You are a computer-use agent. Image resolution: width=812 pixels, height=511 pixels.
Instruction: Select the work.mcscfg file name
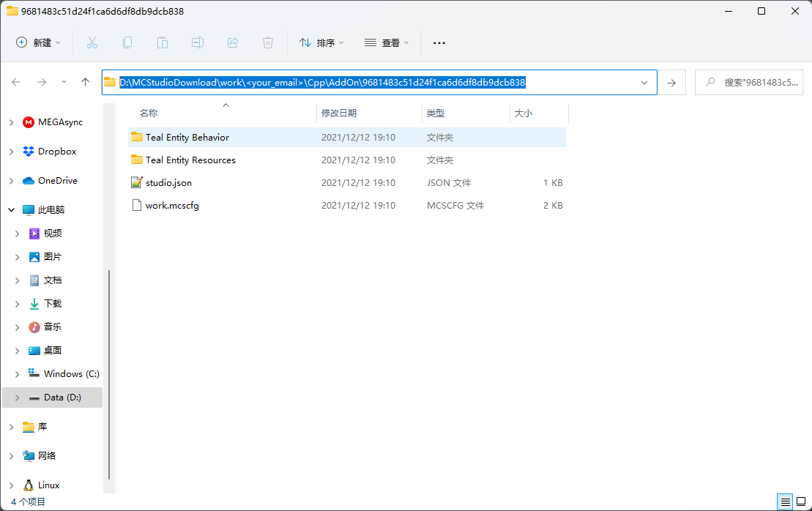172,206
